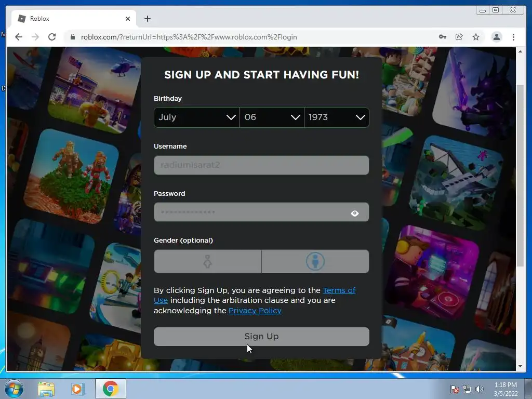Image resolution: width=532 pixels, height=399 pixels.
Task: Click the crashed airplane game thumbnail
Action: [456, 183]
